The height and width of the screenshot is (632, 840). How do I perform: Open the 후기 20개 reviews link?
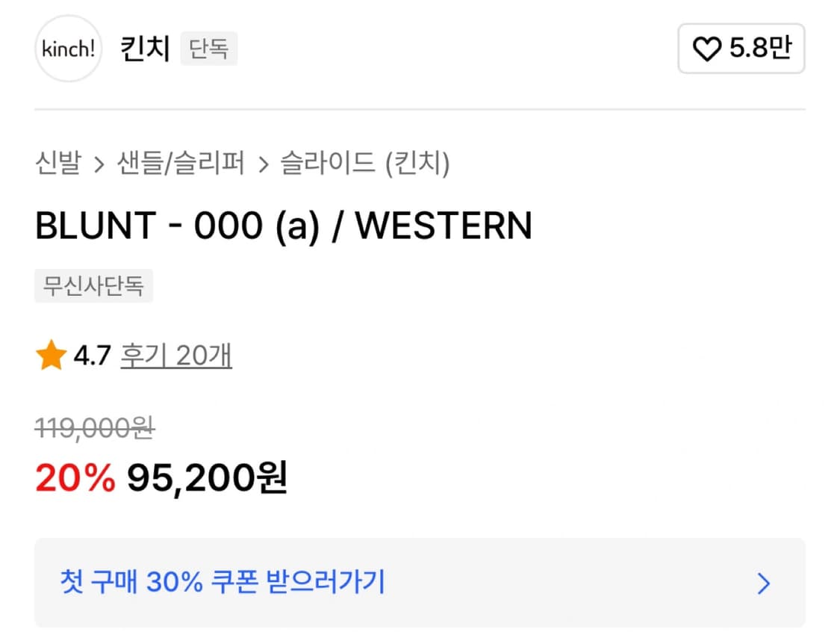(x=176, y=356)
